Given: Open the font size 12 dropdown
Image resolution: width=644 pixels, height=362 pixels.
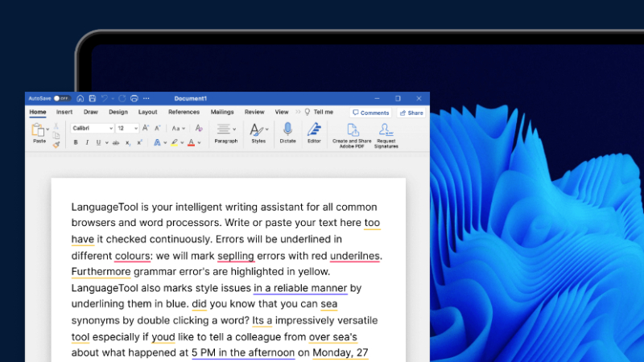Looking at the screenshot, I should click(x=127, y=129).
